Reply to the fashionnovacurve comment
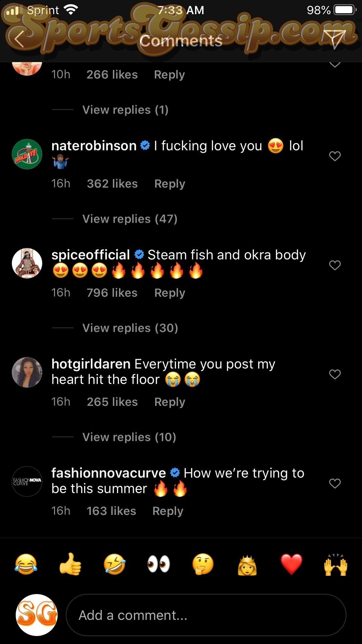 click(x=168, y=511)
